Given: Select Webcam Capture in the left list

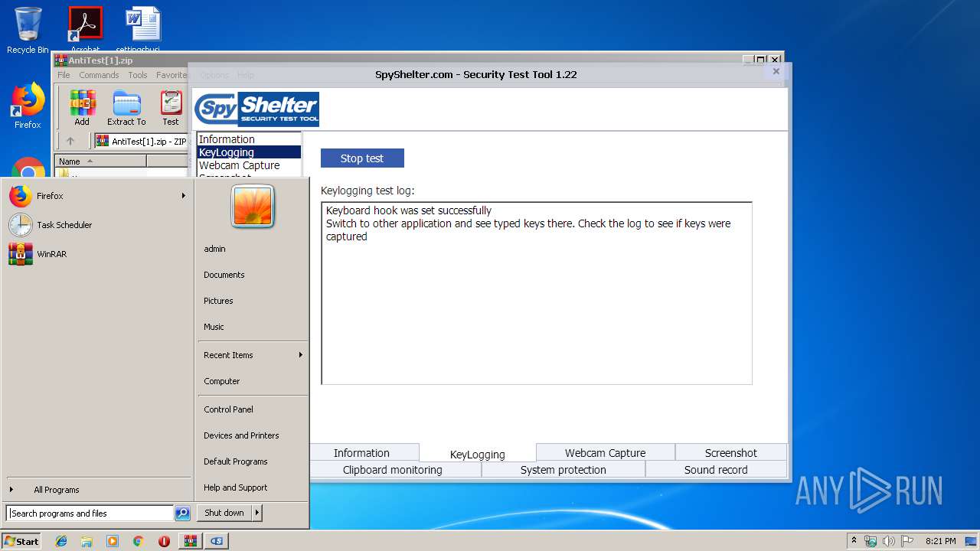Looking at the screenshot, I should (249, 165).
